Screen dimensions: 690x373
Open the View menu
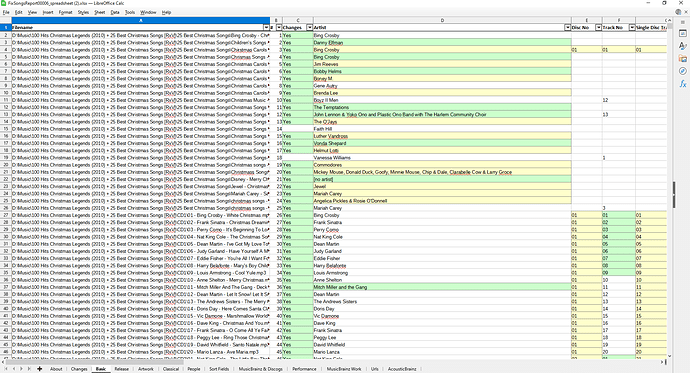click(x=32, y=12)
